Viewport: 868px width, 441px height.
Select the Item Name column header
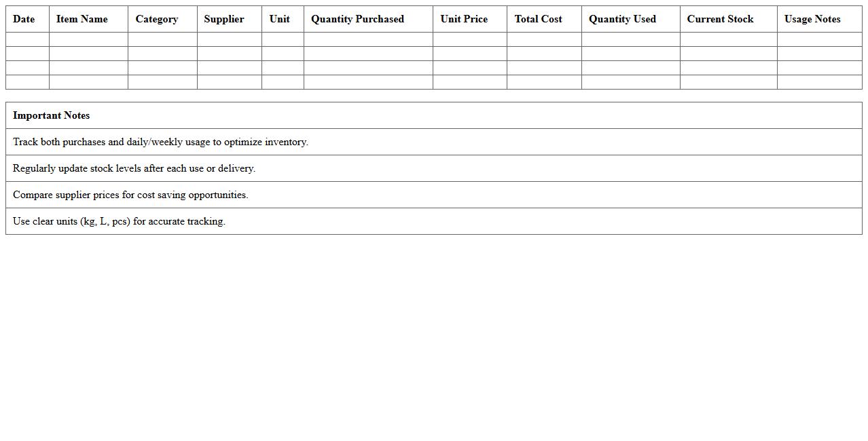coord(82,19)
